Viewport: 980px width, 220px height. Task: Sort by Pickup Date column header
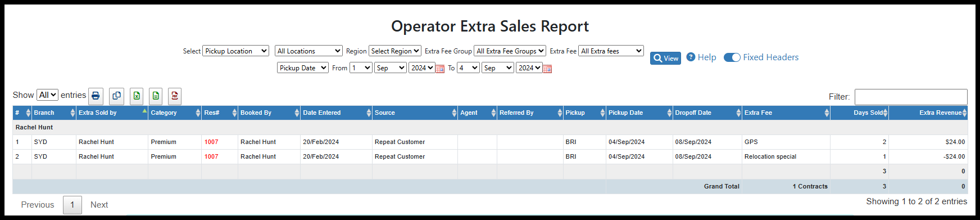coord(639,113)
